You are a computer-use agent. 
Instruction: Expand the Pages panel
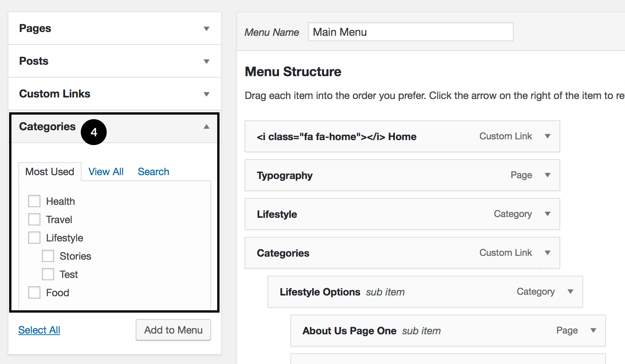(x=206, y=28)
